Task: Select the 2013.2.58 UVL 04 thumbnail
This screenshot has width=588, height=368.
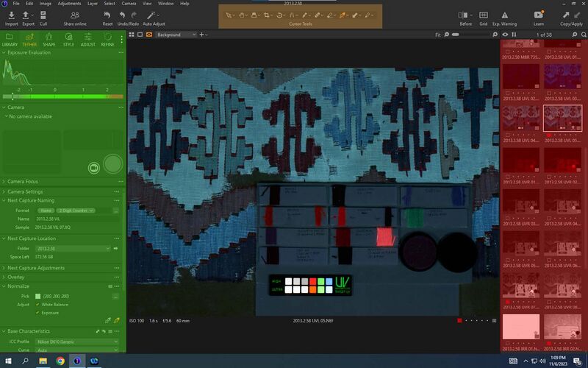Action: point(521,118)
